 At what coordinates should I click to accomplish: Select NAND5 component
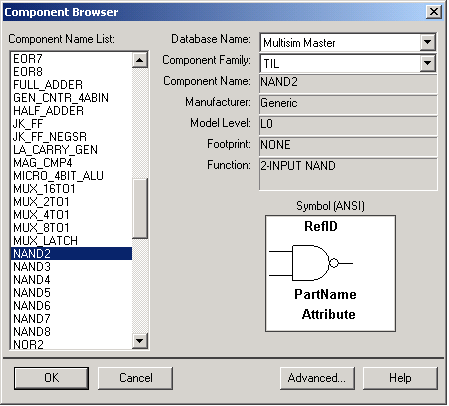pos(71,293)
